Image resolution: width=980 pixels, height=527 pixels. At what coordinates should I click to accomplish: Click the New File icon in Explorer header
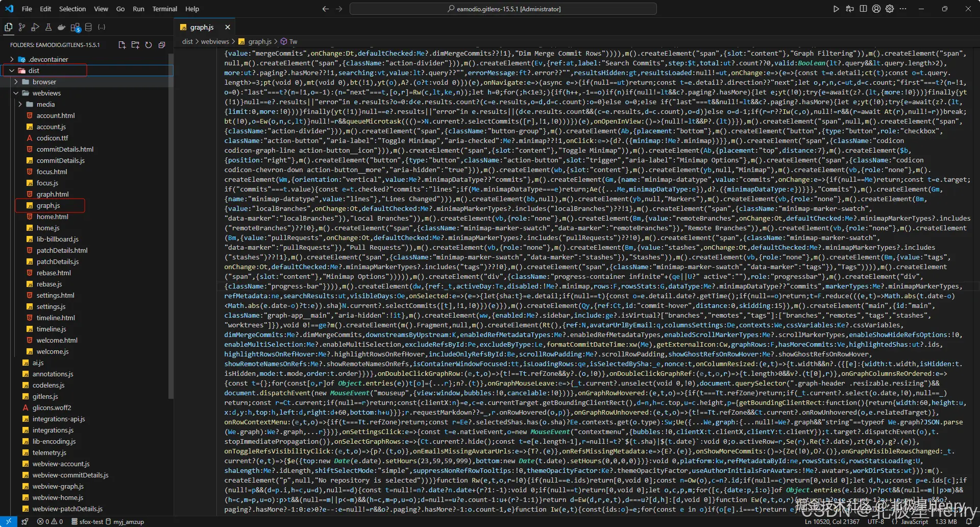coord(122,45)
